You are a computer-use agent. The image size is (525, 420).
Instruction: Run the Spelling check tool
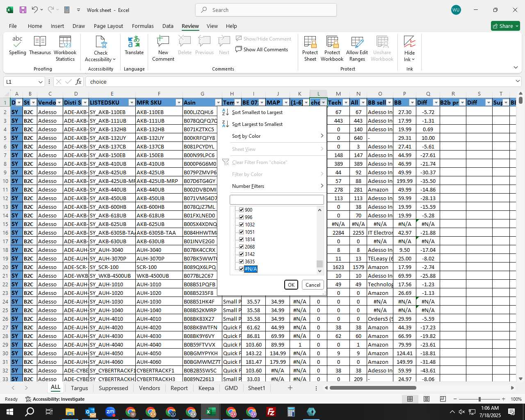click(17, 46)
